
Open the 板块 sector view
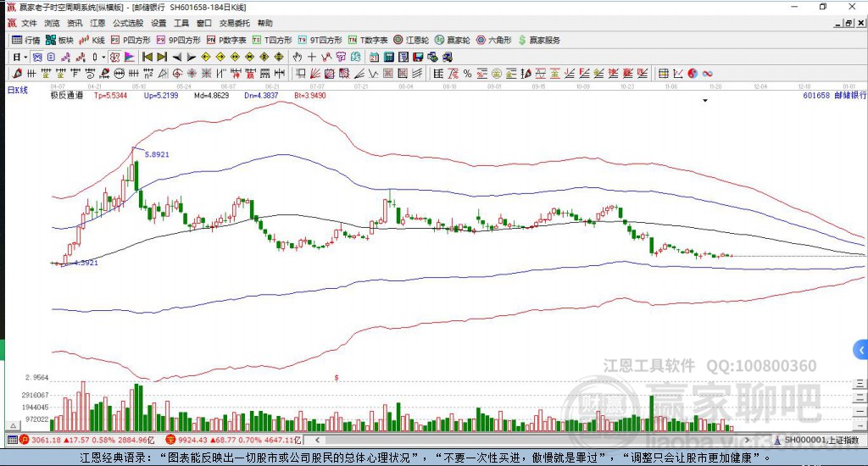(59, 40)
